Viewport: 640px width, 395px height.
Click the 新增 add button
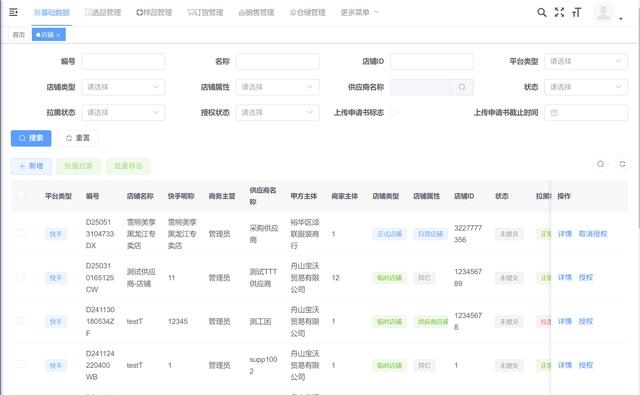[x=31, y=166]
